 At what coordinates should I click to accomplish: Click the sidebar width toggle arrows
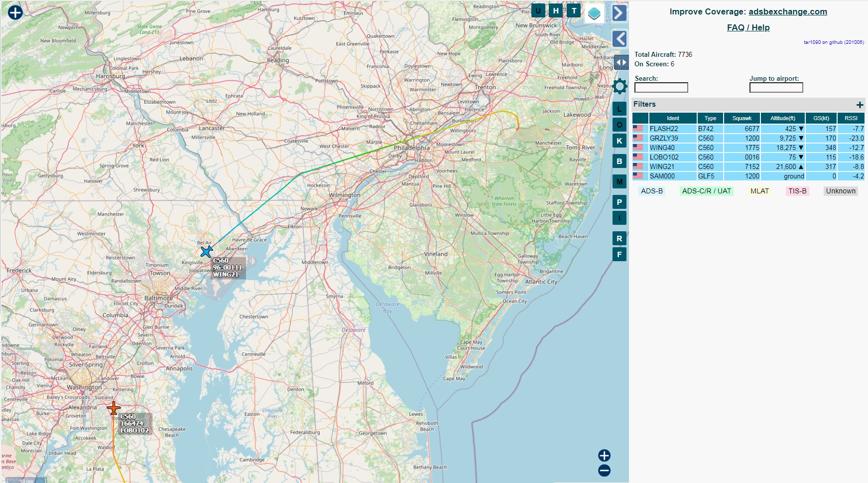(621, 62)
